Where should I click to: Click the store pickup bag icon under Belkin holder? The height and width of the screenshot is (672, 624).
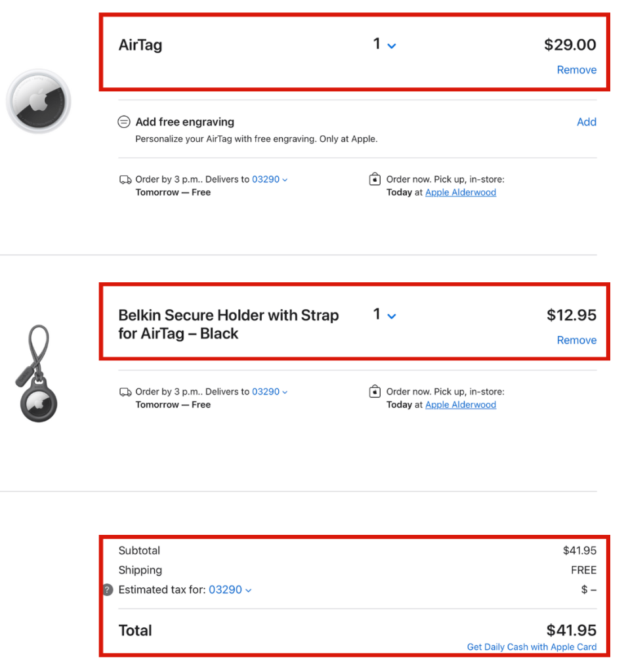(375, 392)
